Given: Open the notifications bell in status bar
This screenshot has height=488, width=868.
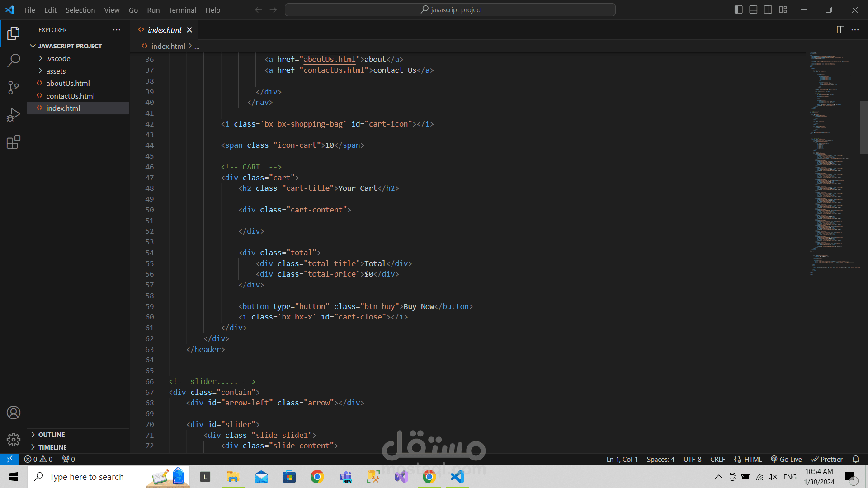Looking at the screenshot, I should click(855, 459).
